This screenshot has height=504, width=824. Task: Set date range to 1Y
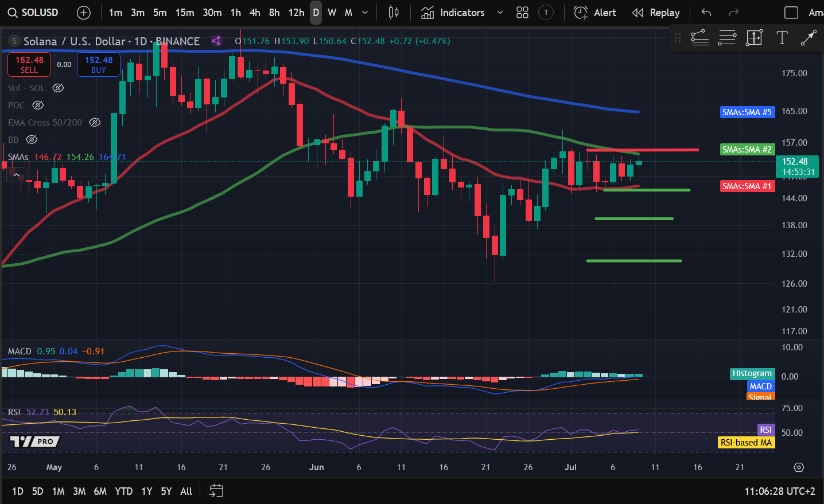[x=147, y=491]
